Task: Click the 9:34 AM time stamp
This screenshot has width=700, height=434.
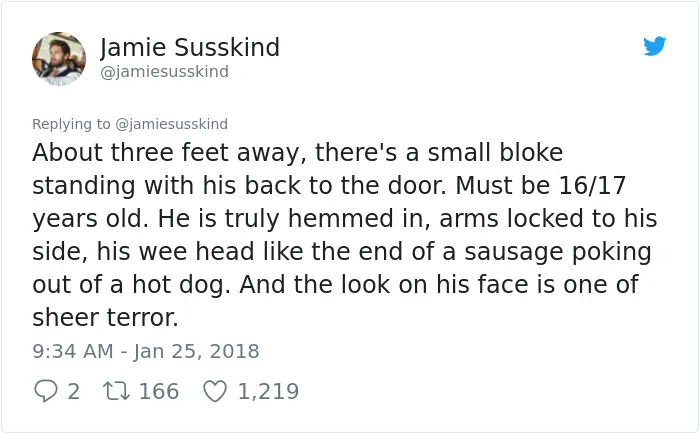Action: click(x=73, y=351)
